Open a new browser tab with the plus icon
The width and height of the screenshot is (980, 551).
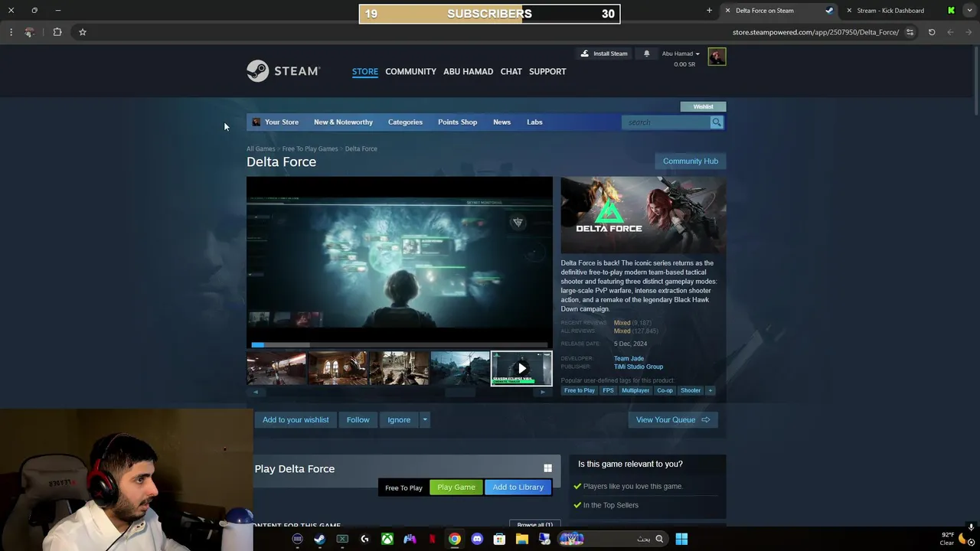709,11
